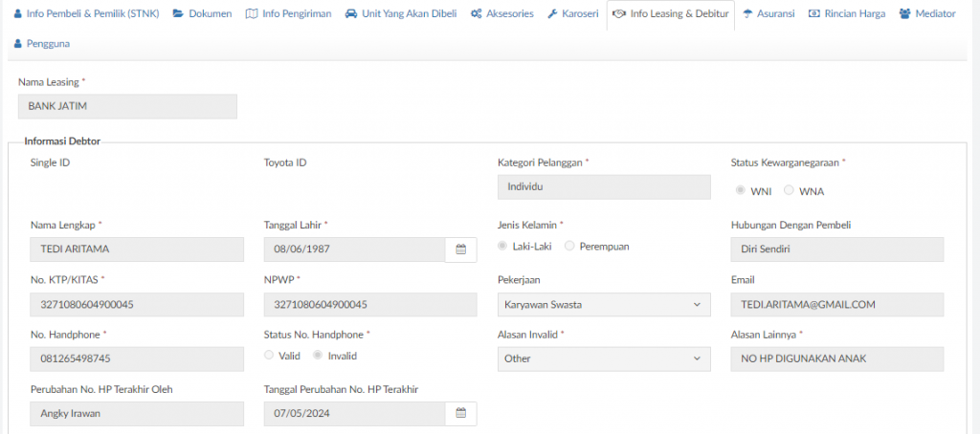Screen dimensions: 980x434
Task: Open Info Pembeli & Pemilik (STNK) tab
Action: [86, 13]
